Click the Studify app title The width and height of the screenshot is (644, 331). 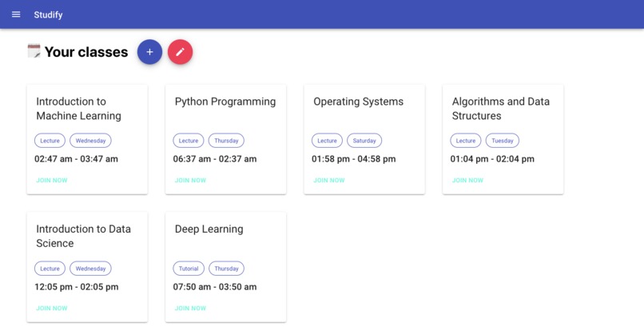tap(48, 15)
